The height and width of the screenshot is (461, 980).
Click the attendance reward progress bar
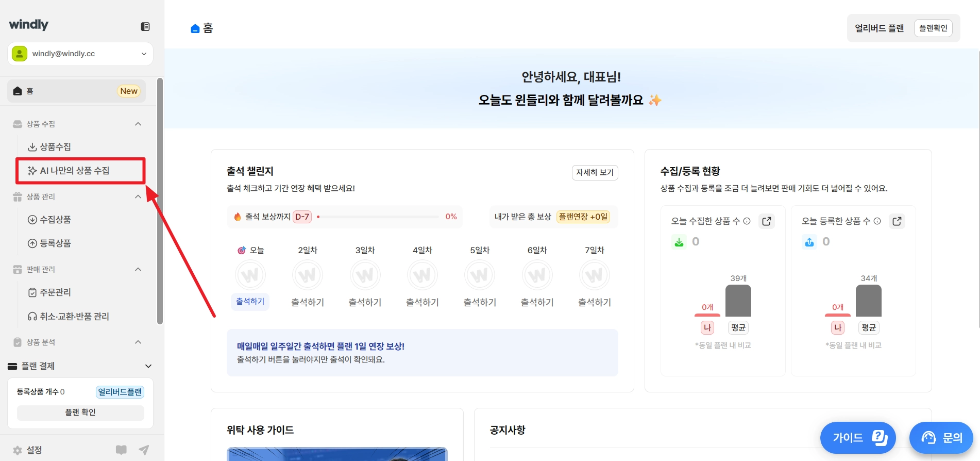click(378, 217)
